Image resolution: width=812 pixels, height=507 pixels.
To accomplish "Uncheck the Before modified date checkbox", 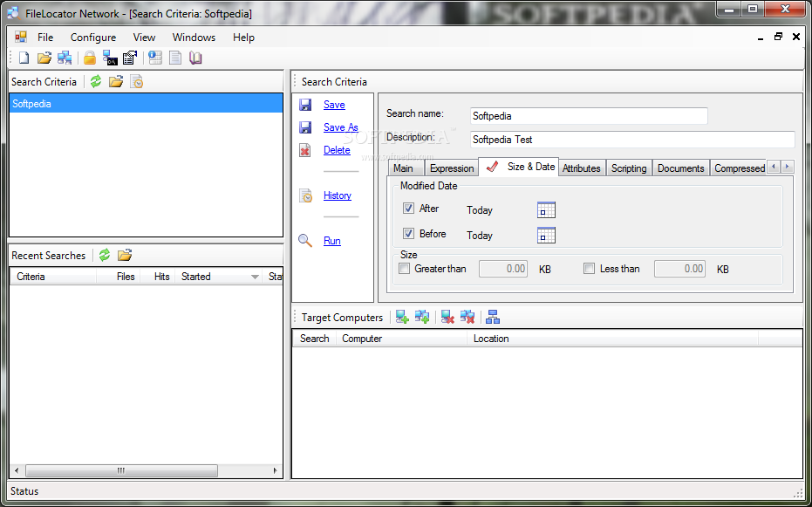I will pos(408,234).
